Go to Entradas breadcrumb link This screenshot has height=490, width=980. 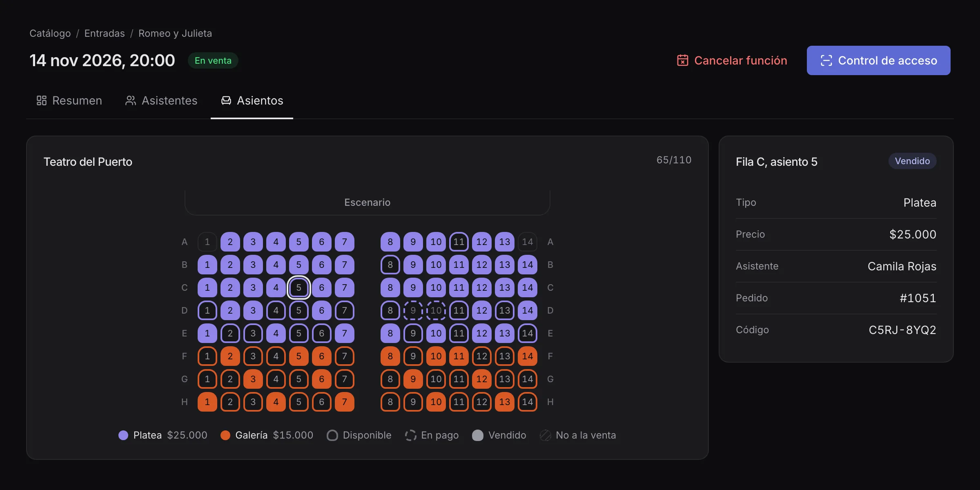coord(105,33)
